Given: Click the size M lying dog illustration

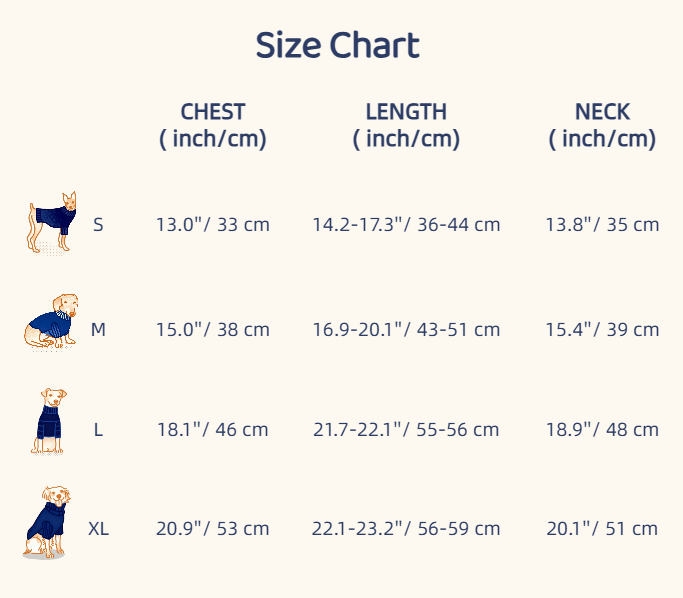Looking at the screenshot, I should tap(52, 322).
